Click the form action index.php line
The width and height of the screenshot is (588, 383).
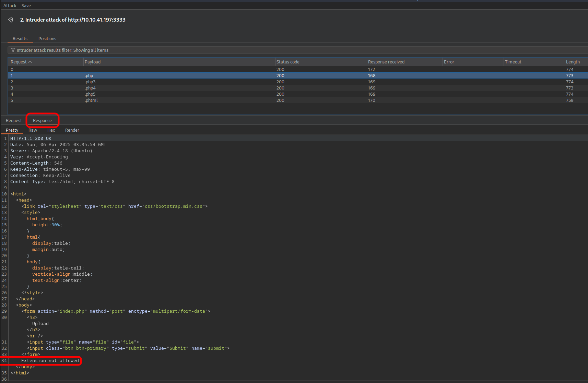(116, 311)
